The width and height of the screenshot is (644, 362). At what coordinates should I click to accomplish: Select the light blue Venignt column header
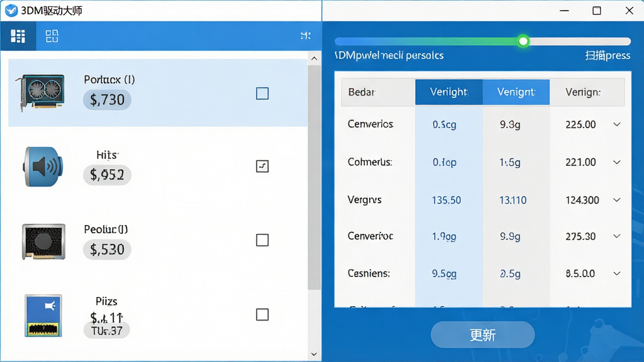(516, 92)
